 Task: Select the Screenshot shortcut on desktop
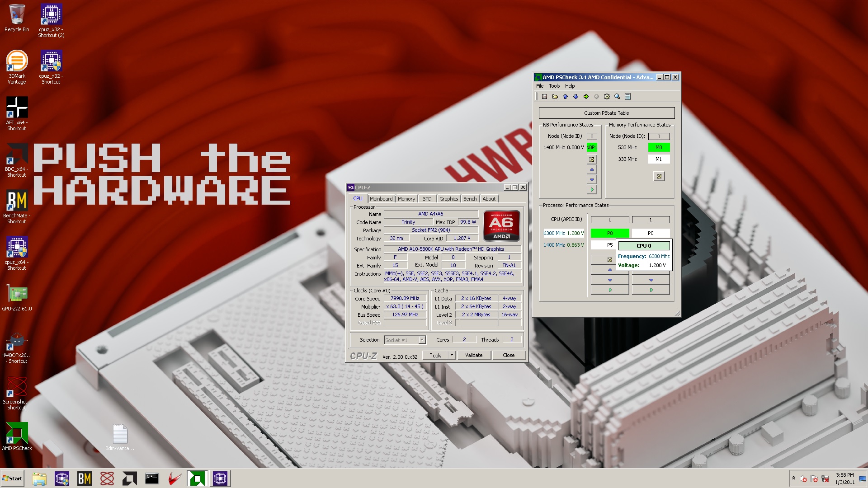click(17, 393)
